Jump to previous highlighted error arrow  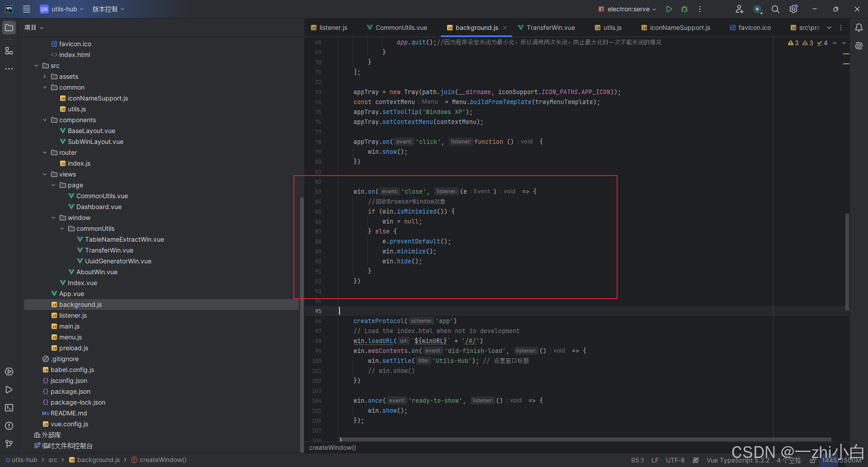835,43
